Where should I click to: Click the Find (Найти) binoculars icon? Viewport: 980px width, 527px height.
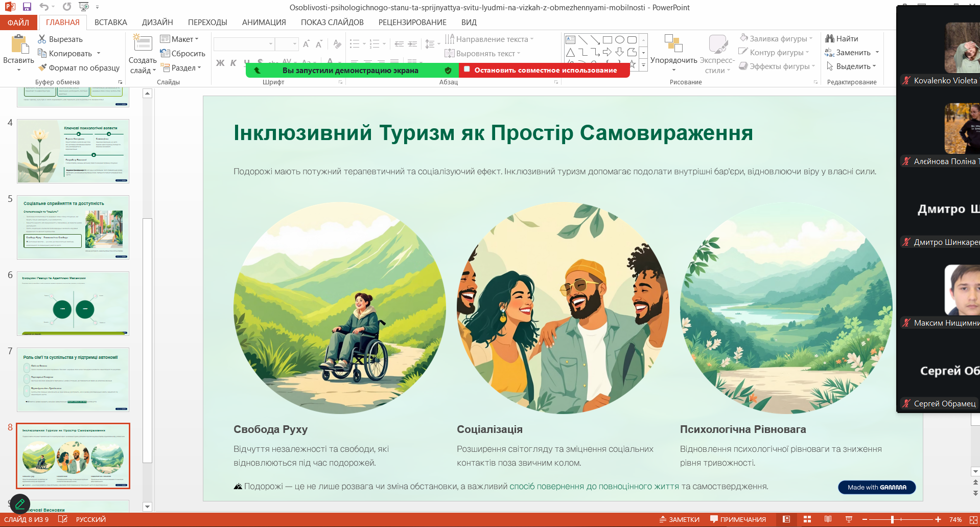pyautogui.click(x=830, y=39)
